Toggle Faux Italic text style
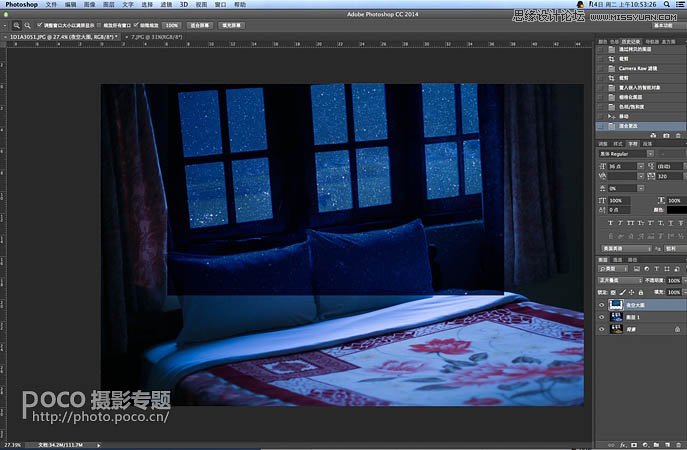687x450 pixels. pos(620,223)
